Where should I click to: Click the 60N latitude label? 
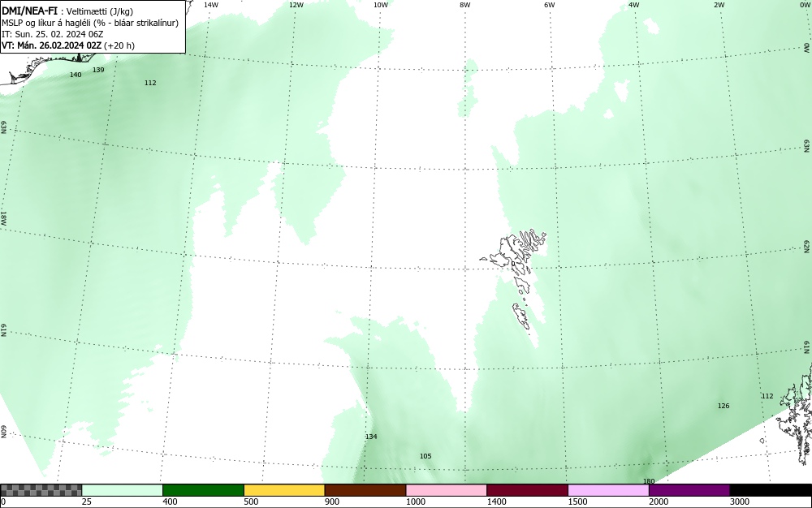[x=3, y=432]
